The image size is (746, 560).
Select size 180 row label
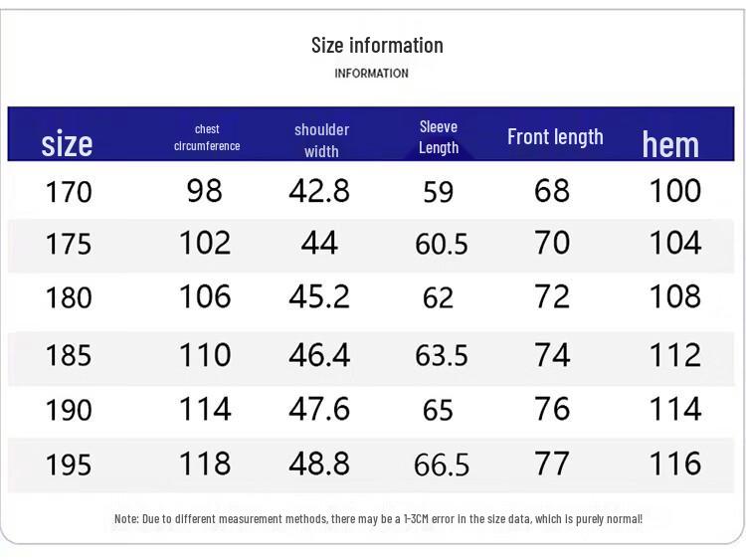point(69,297)
